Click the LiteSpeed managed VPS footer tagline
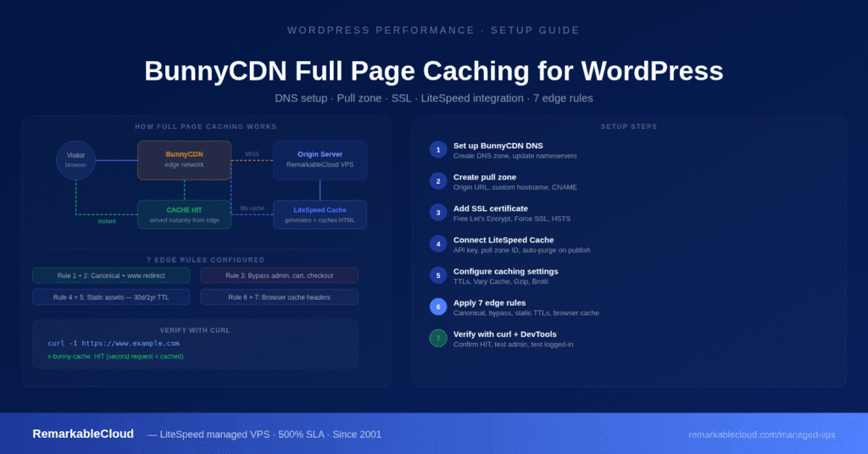This screenshot has height=454, width=868. 264,435
